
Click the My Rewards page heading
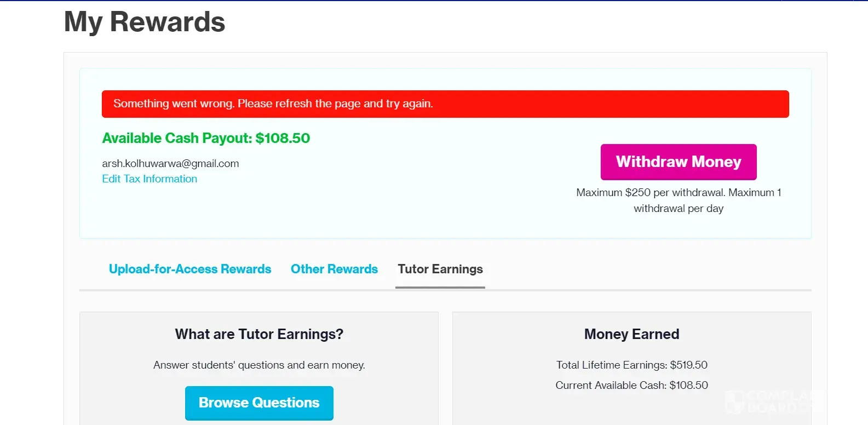click(x=145, y=22)
